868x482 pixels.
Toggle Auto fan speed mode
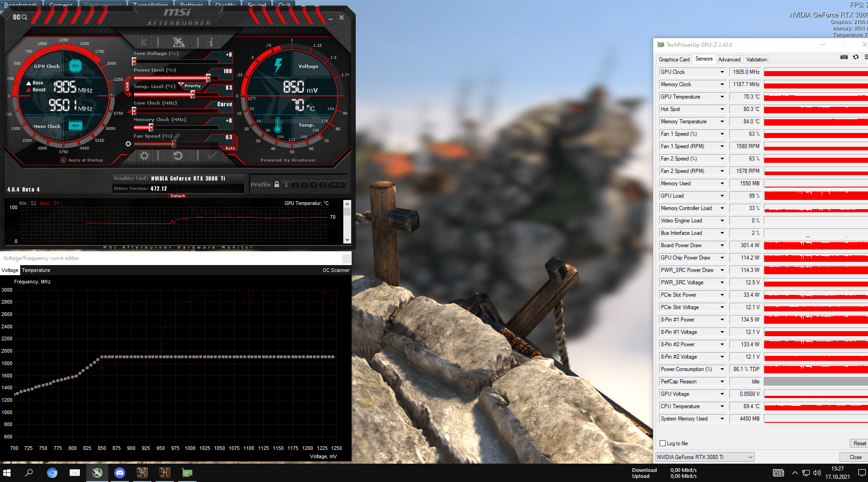[x=230, y=148]
